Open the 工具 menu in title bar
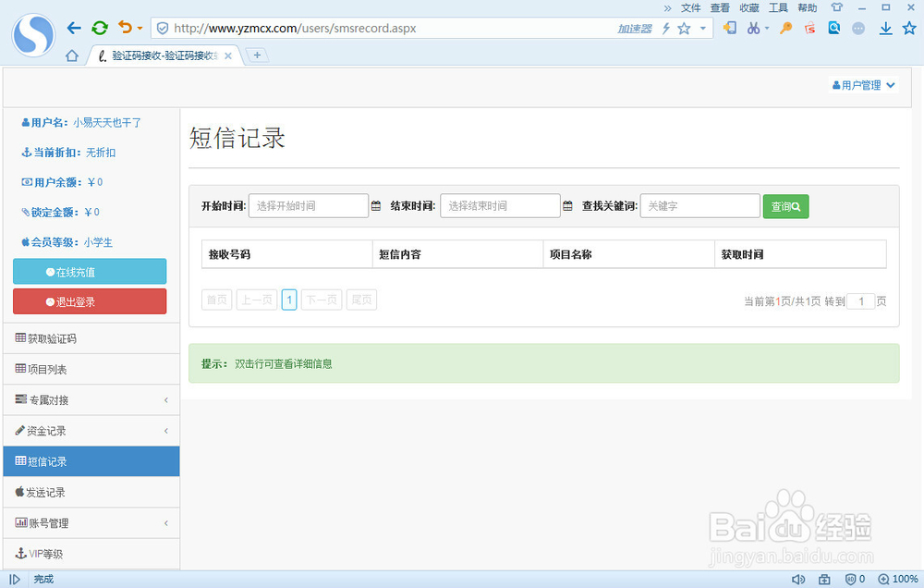This screenshot has height=588, width=924. click(777, 7)
